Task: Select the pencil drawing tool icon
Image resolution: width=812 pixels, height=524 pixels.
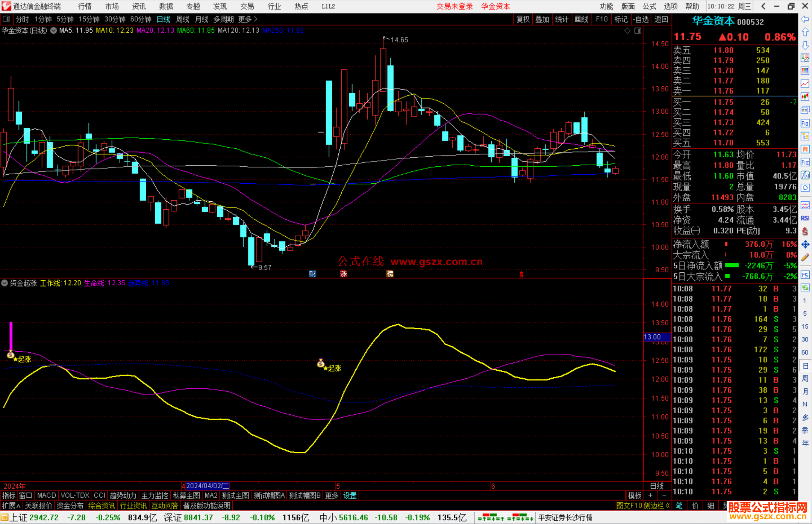Action: click(x=805, y=258)
